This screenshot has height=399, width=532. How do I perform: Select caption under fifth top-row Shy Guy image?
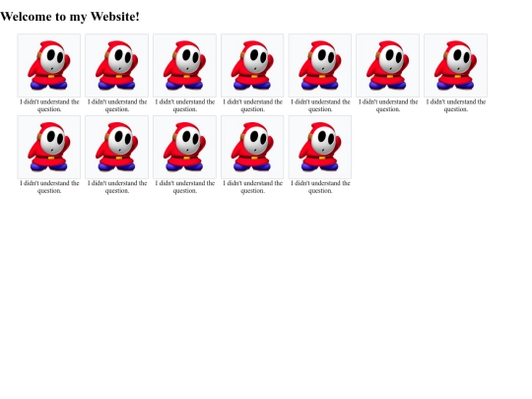point(320,105)
